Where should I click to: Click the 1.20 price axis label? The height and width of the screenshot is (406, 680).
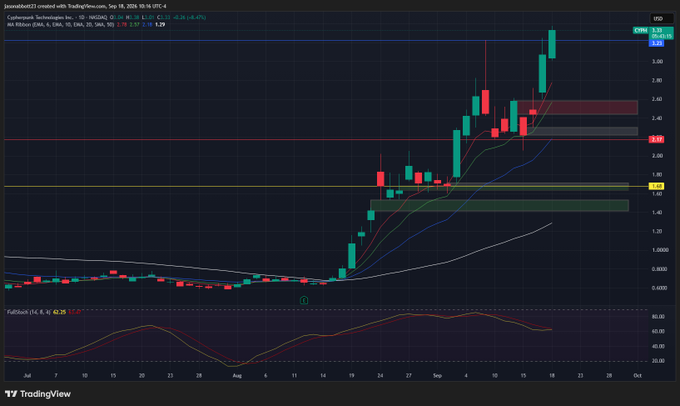[x=657, y=231]
